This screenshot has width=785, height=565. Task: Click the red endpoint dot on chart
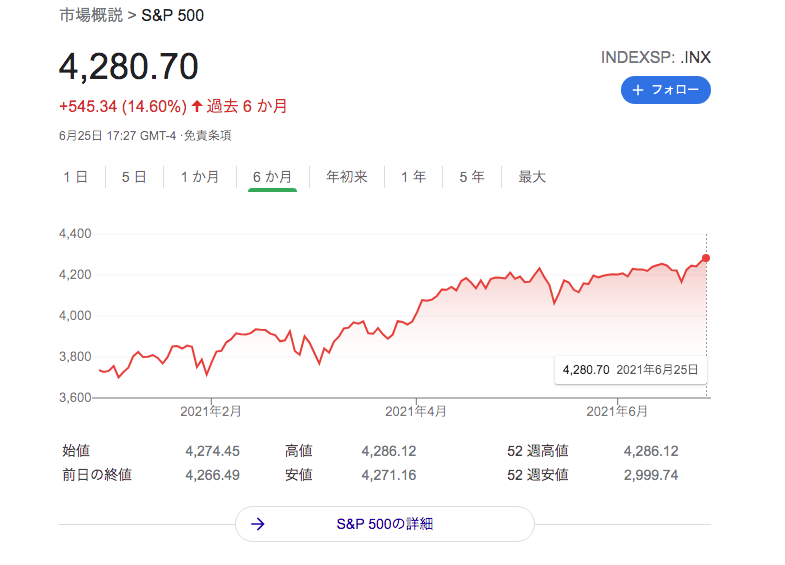(706, 258)
